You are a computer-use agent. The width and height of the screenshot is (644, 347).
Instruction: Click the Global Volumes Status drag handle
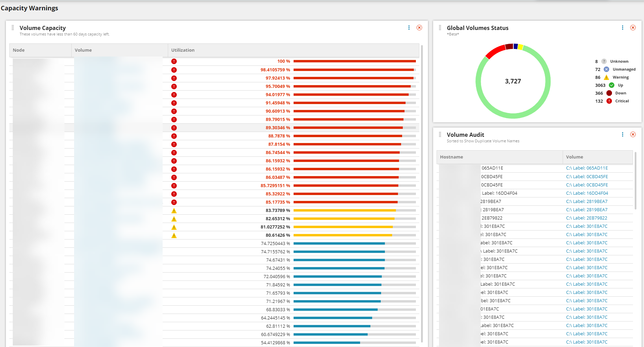440,28
